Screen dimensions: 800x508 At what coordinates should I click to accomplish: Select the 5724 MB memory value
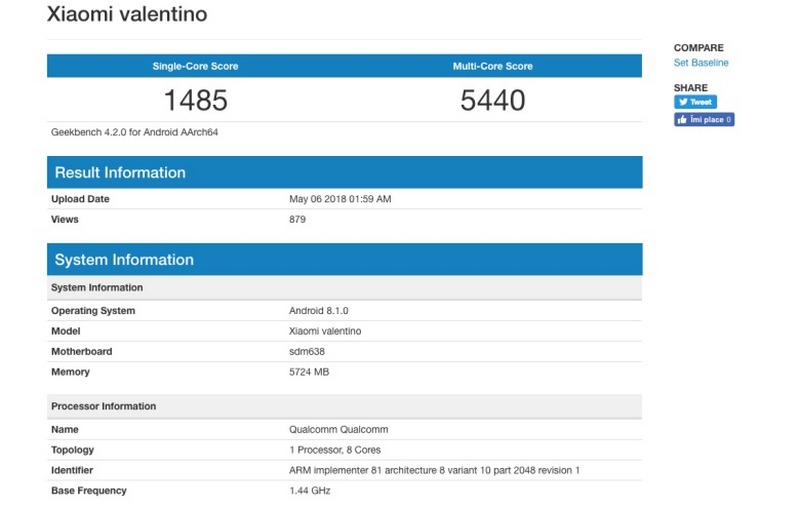(x=309, y=372)
